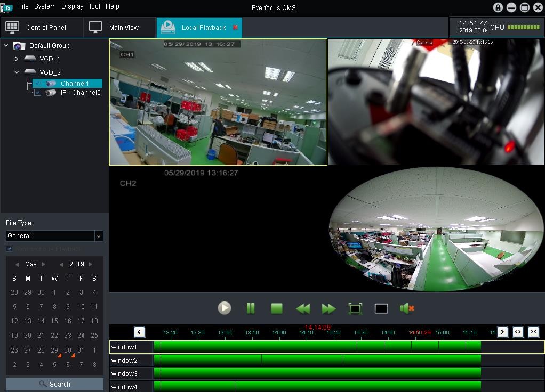Select day 30 in the May calendar

(67, 350)
